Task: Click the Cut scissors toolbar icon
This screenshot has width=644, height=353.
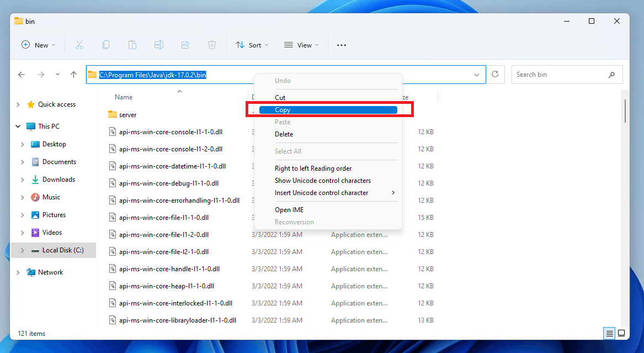Action: tap(79, 45)
